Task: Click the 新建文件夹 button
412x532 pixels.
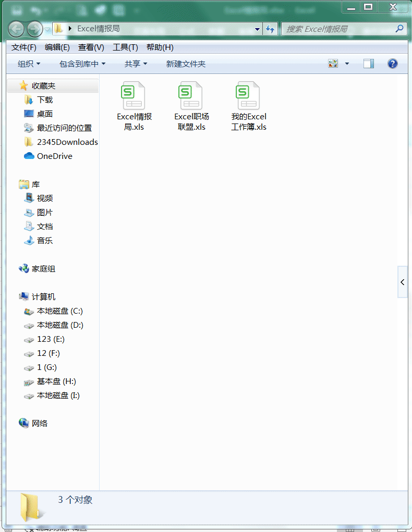Action: click(186, 64)
